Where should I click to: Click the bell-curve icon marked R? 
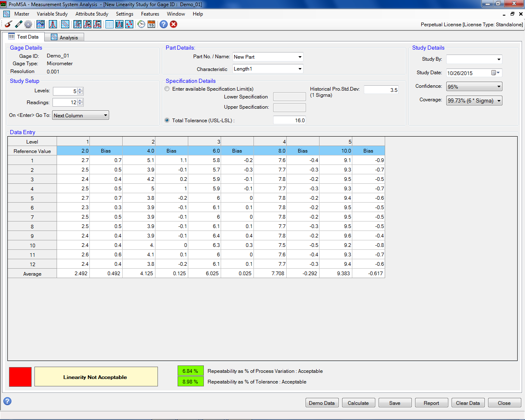[78, 24]
